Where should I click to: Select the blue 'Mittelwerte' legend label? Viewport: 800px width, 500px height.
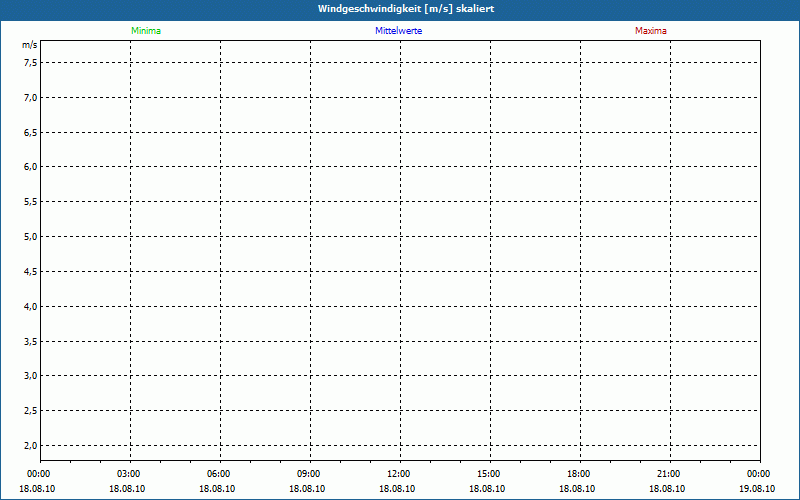398,31
